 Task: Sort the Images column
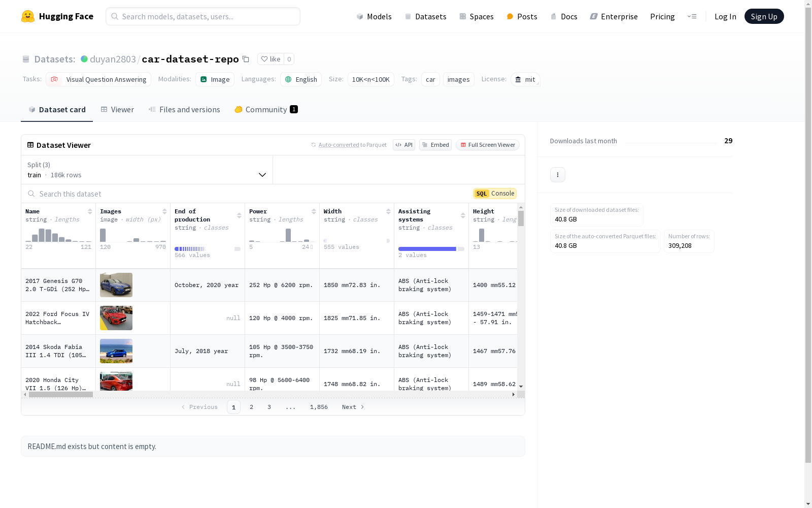coord(164,211)
